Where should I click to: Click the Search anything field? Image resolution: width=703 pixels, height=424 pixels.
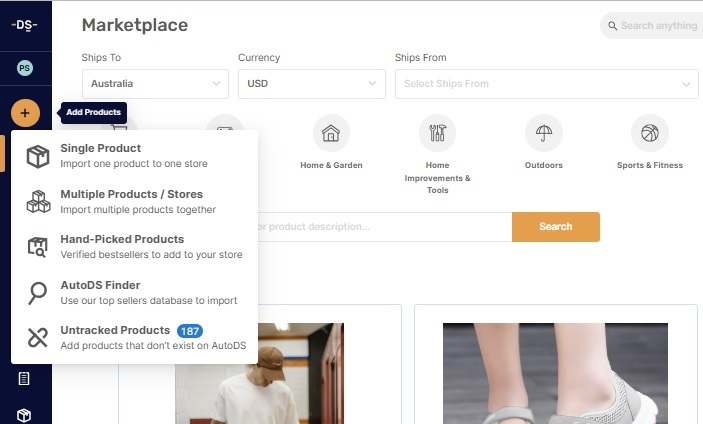point(655,26)
